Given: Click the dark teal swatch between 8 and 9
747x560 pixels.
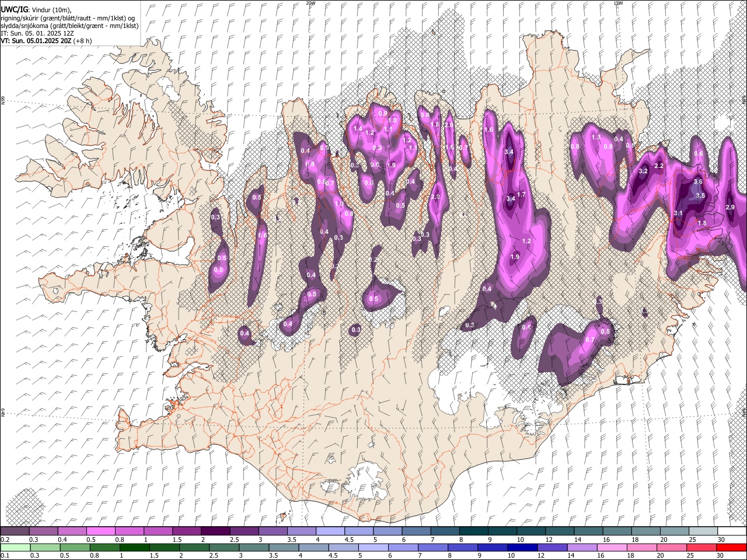Looking at the screenshot, I should (473, 531).
